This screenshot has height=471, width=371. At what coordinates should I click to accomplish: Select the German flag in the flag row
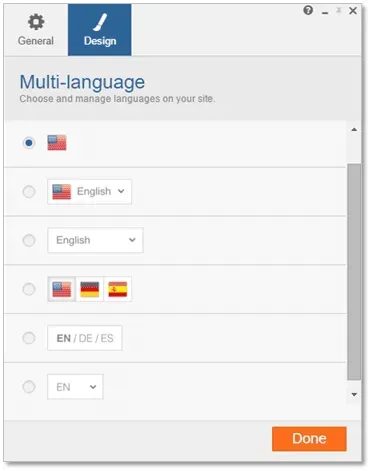90,289
